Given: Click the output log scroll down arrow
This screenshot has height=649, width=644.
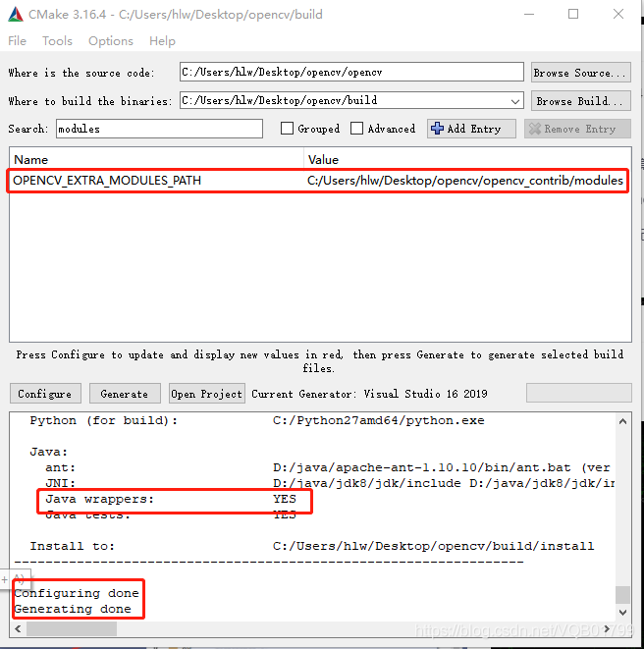Looking at the screenshot, I should click(622, 612).
